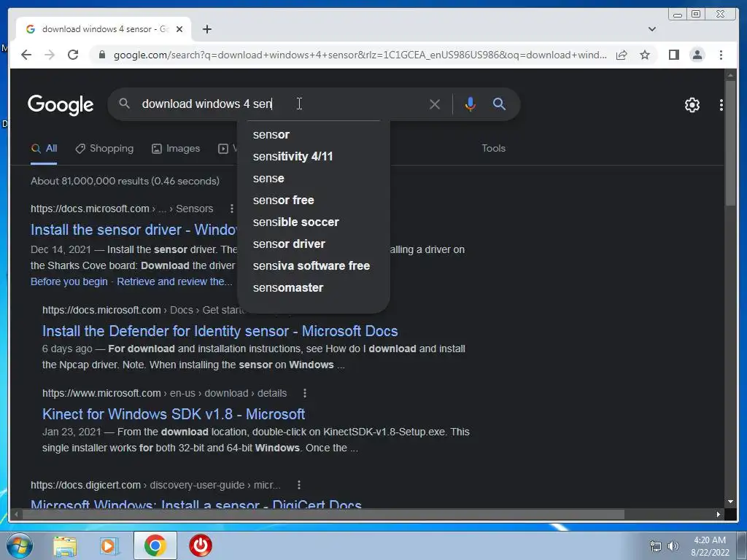Screen dimensions: 747x560
Task: Select the 'sensomaster' suggestion
Action: coord(313,288)
